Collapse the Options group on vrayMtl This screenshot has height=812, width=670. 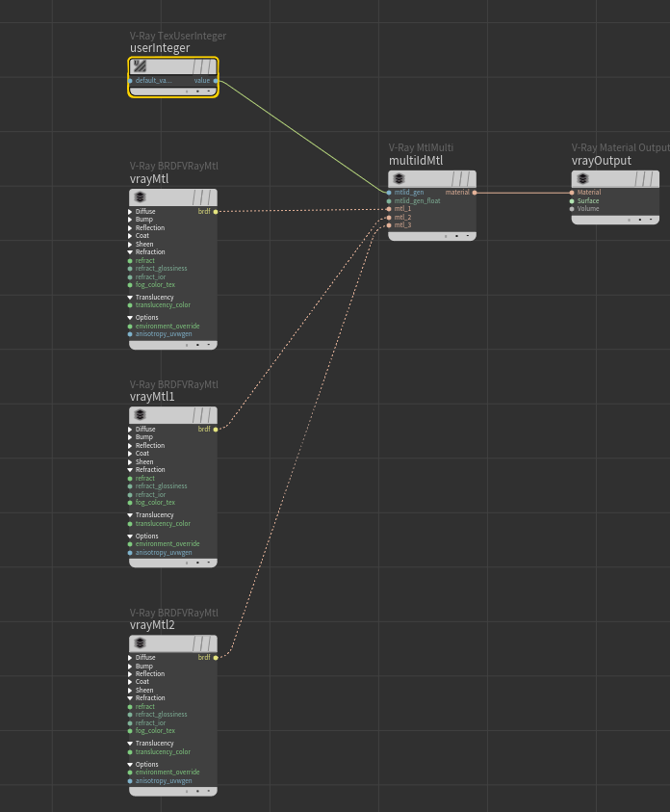click(130, 318)
